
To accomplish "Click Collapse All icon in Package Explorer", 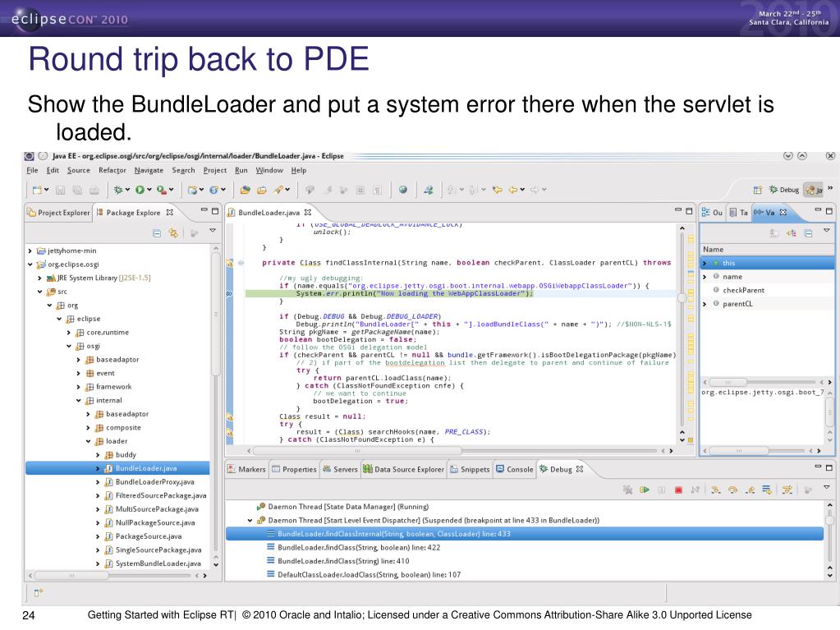I will (157, 233).
